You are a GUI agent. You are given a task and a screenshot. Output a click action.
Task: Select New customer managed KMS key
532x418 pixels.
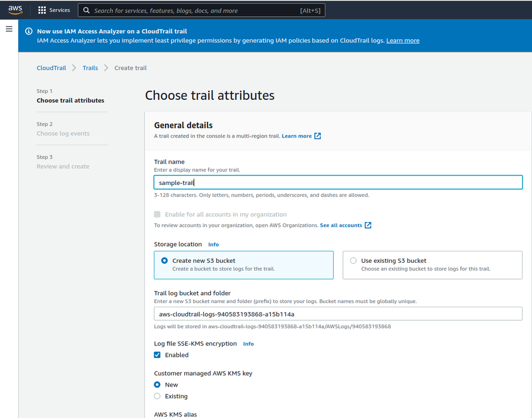(x=157, y=385)
